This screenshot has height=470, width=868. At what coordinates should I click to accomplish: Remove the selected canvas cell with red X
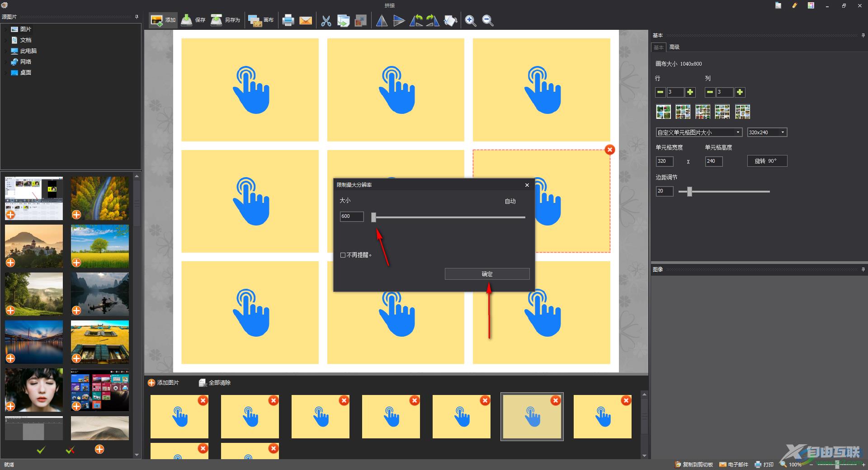coord(610,150)
